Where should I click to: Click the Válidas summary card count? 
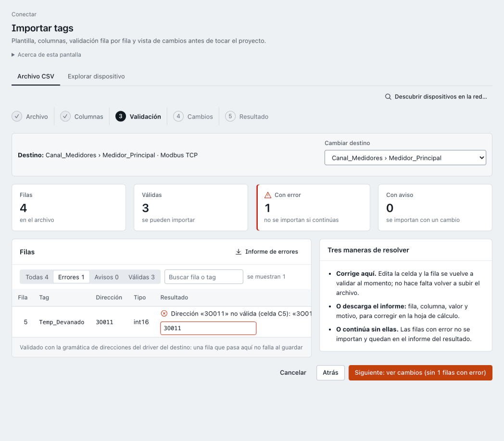146,208
